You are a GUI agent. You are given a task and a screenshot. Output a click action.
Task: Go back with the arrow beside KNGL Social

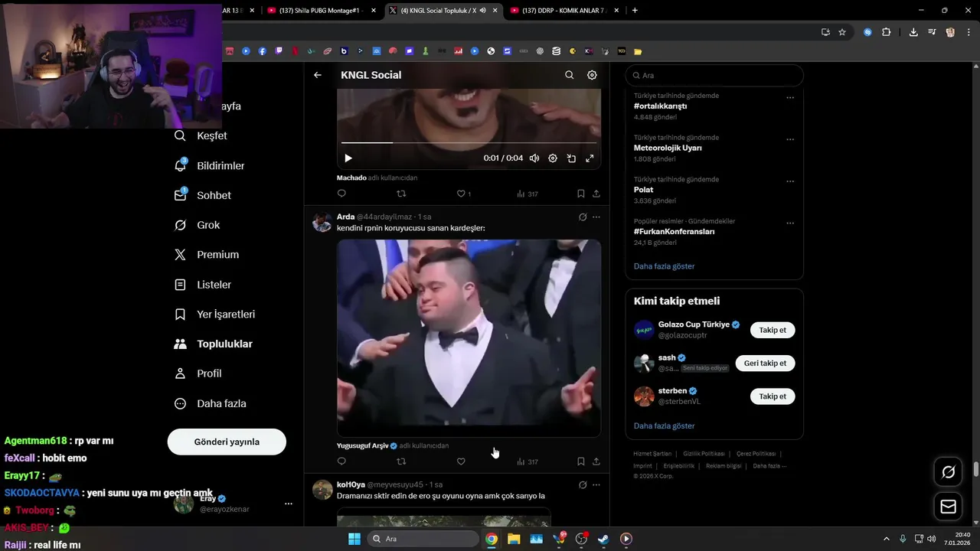pyautogui.click(x=318, y=75)
